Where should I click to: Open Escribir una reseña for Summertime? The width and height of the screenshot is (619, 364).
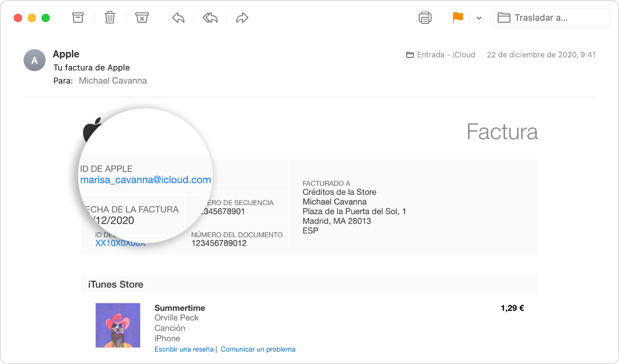pyautogui.click(x=183, y=349)
